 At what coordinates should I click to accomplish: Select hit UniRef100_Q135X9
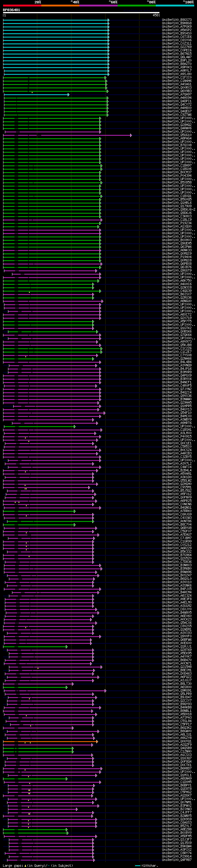(x=176, y=843)
